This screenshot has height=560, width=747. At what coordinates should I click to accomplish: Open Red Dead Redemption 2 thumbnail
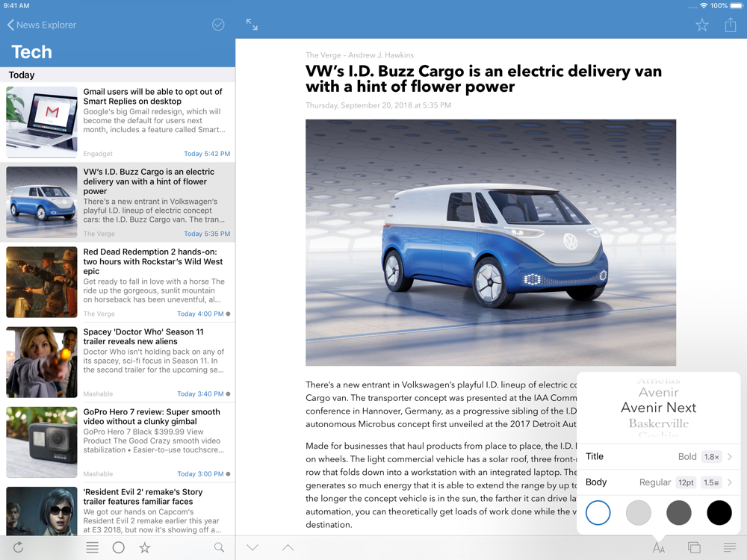41,282
